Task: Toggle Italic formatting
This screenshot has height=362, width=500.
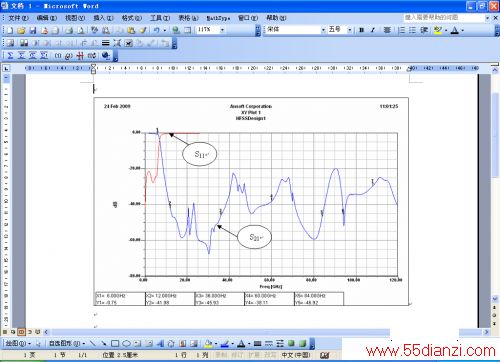Action: tap(373, 30)
